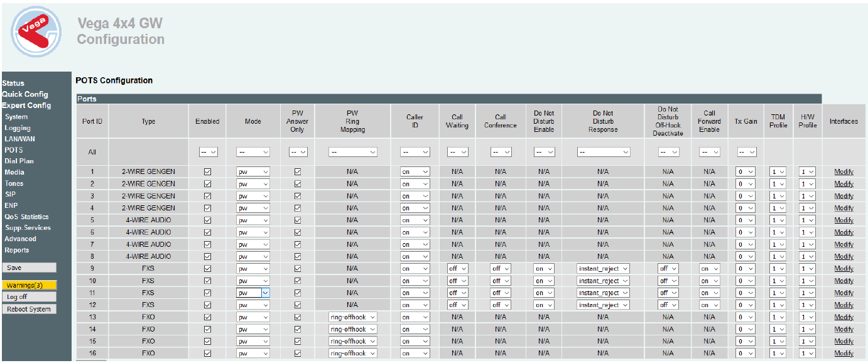Toggle PW Answer Only checkbox for port 13
Image resolution: width=868 pixels, height=363 pixels.
point(297,317)
